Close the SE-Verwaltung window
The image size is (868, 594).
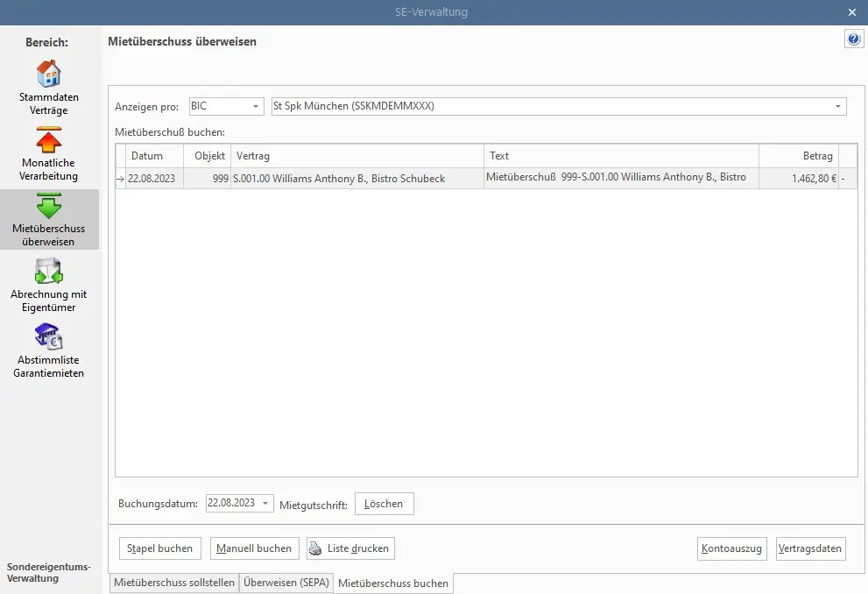(852, 12)
